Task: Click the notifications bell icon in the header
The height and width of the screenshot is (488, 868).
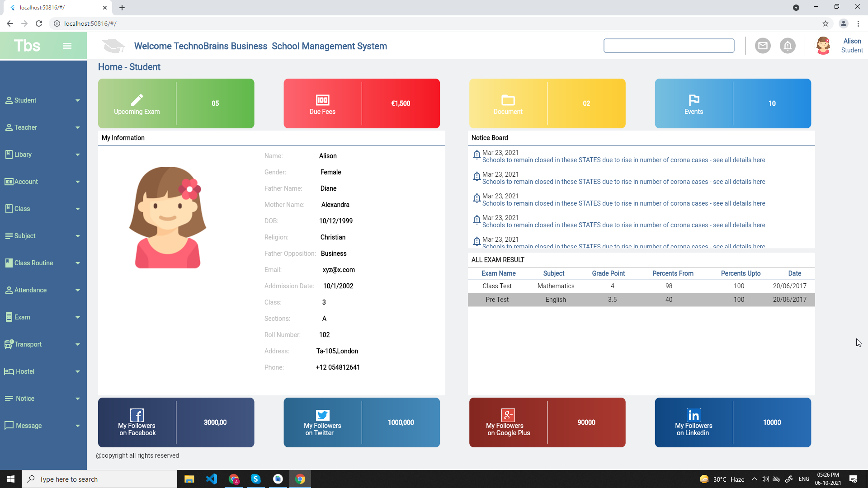Action: pos(788,46)
